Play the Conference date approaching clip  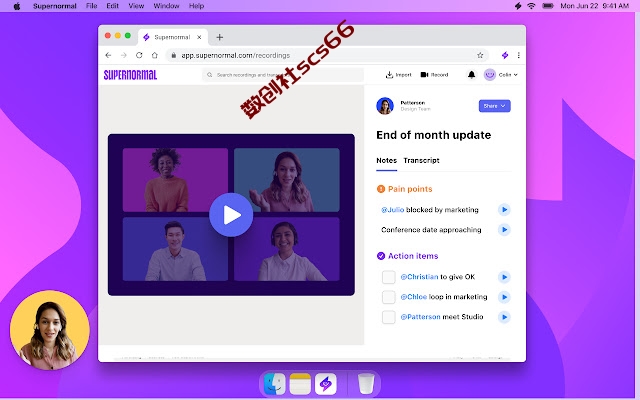(x=504, y=229)
